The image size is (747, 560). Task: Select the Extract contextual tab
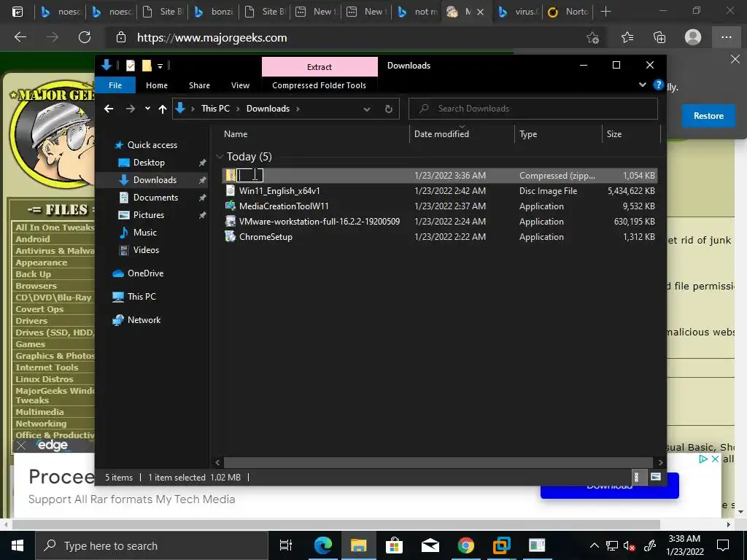tap(320, 66)
